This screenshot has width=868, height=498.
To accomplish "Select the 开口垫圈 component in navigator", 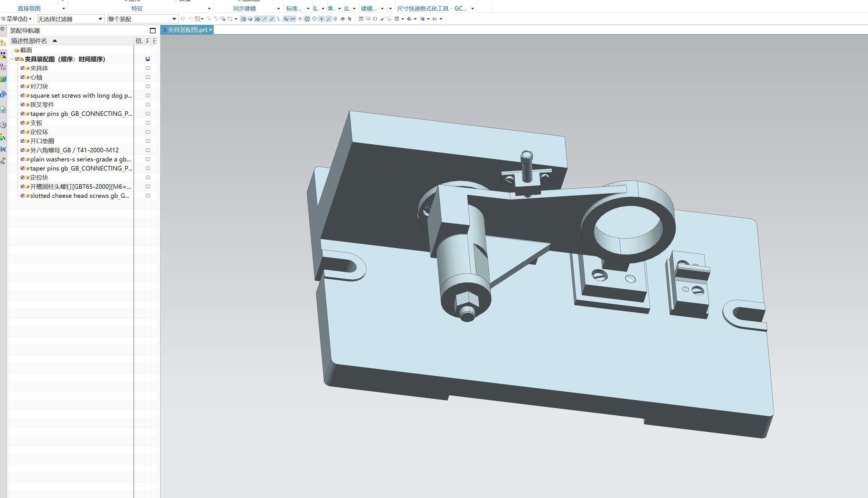I will point(42,141).
